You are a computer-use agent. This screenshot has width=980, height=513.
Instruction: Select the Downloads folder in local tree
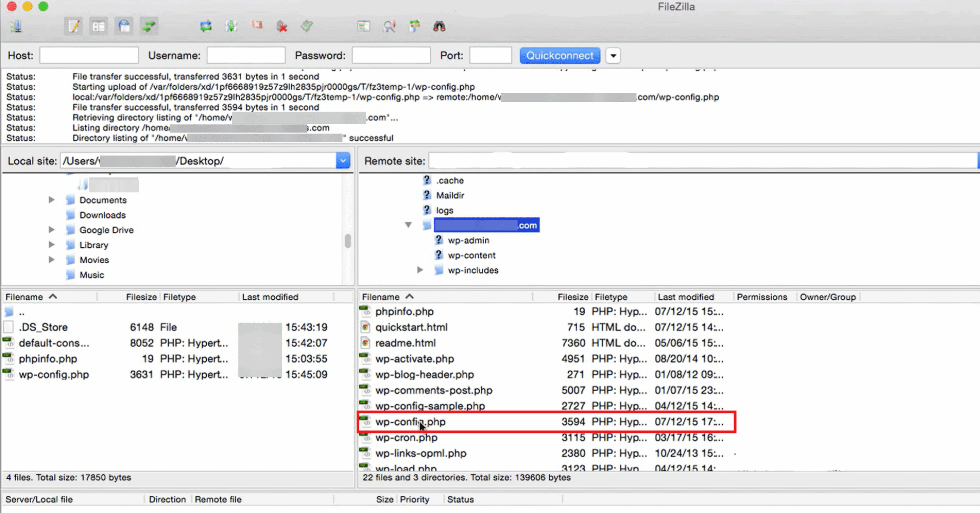click(x=102, y=215)
